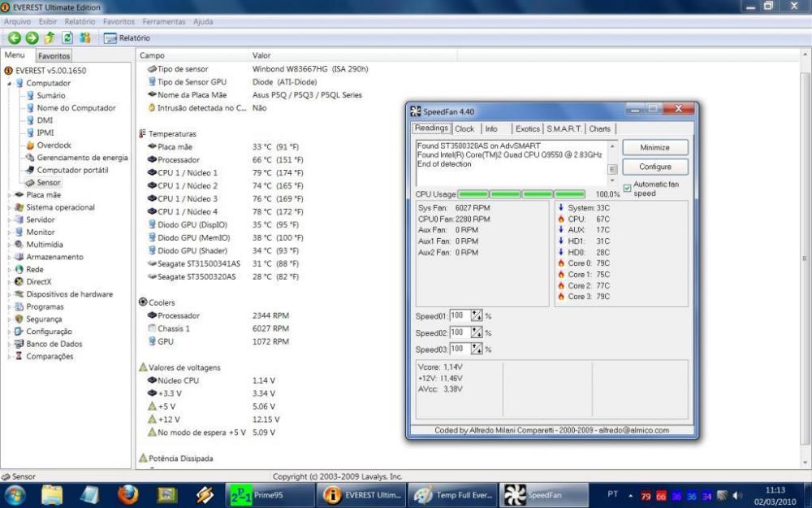812x508 pixels.
Task: Click inside the Speed02 percentage field
Action: click(459, 332)
